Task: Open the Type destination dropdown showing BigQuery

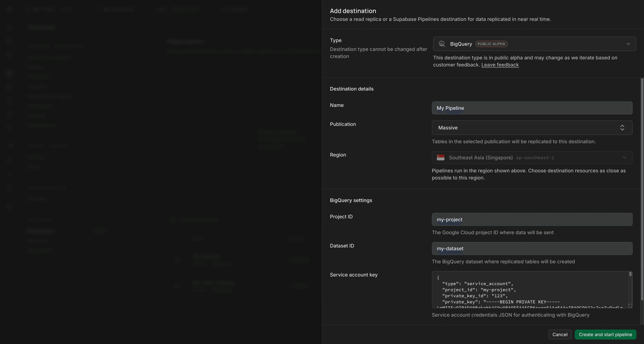Action: pyautogui.click(x=534, y=44)
